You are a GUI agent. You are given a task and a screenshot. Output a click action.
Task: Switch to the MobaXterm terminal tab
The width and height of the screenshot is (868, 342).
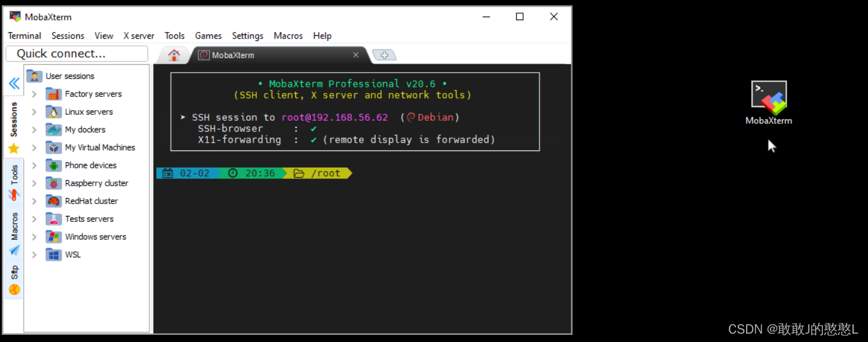[x=279, y=55]
